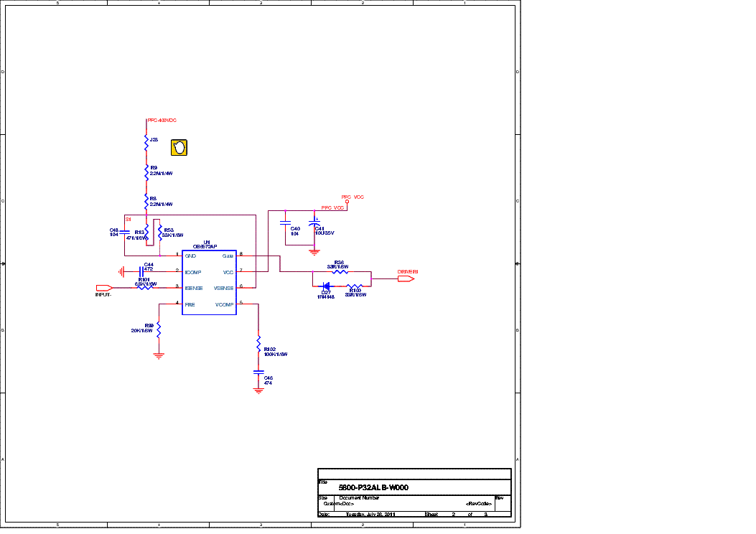Screen dimensions: 756x534
Task: Click the Document Number field label
Action: (359, 498)
